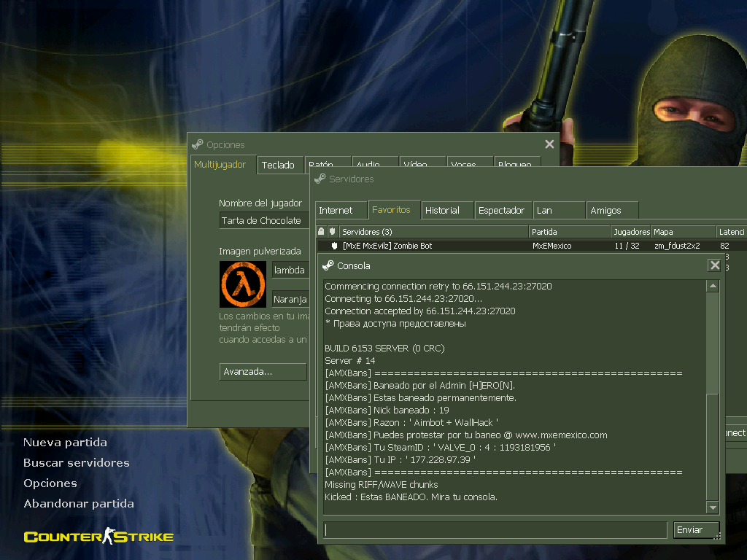Click the 'Connecting to 66.151.244.23:27020...' line
The image size is (747, 560).
[x=403, y=298]
